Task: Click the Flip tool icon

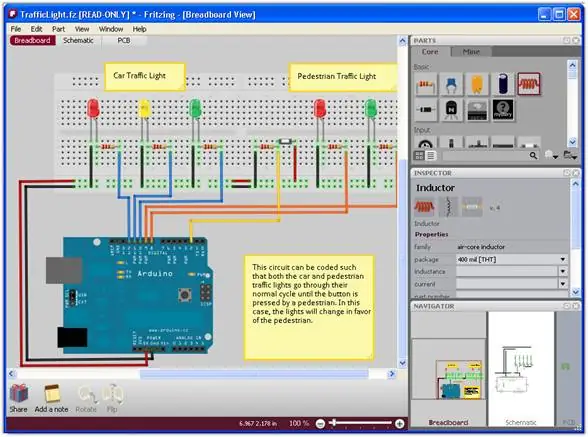Action: (x=113, y=394)
